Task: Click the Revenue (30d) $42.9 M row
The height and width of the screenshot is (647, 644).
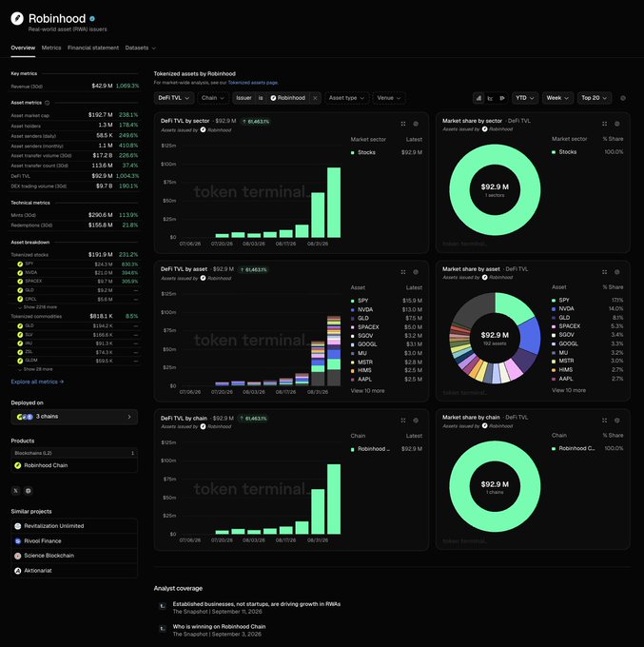Action: click(x=74, y=86)
